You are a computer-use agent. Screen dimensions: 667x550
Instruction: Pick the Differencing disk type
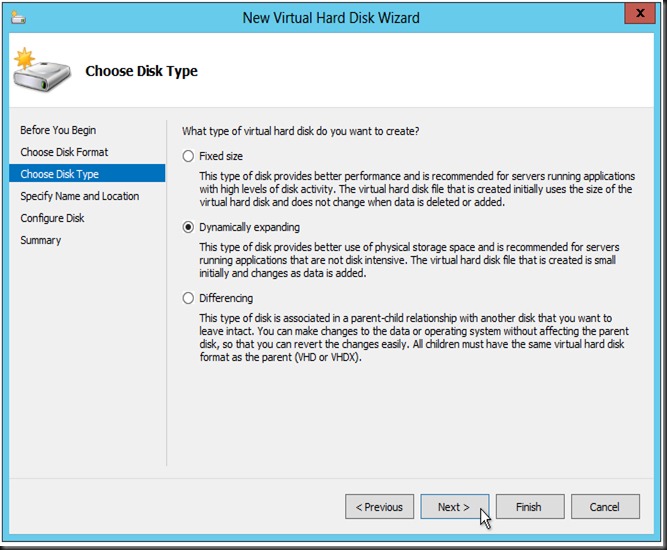(x=188, y=298)
